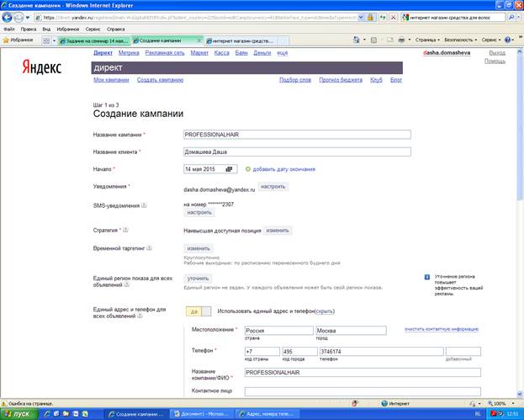Viewport: 524px width, 420px height.
Task: Click the phone number field 3746174
Action: [381, 352]
